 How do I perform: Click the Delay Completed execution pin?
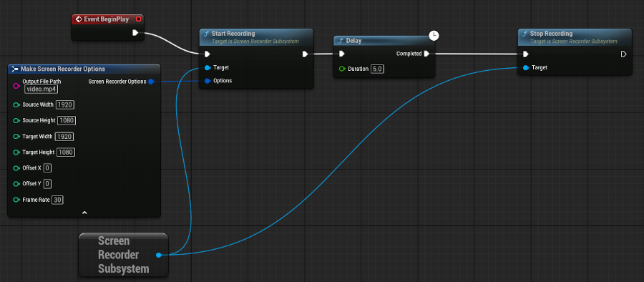426,54
